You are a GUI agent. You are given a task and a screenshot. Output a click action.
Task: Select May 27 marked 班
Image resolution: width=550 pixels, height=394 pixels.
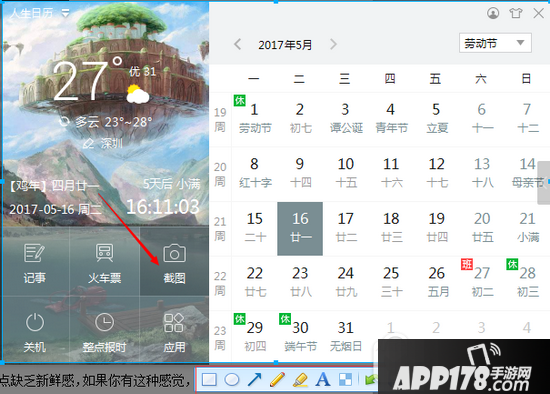click(482, 283)
